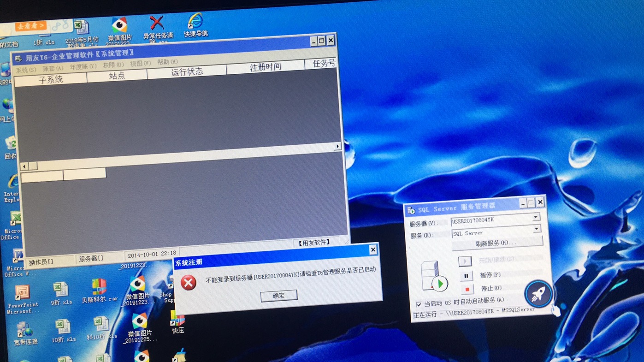Close the 系统注册 dialog with its X
Screen dimensions: 644x362
(x=373, y=250)
